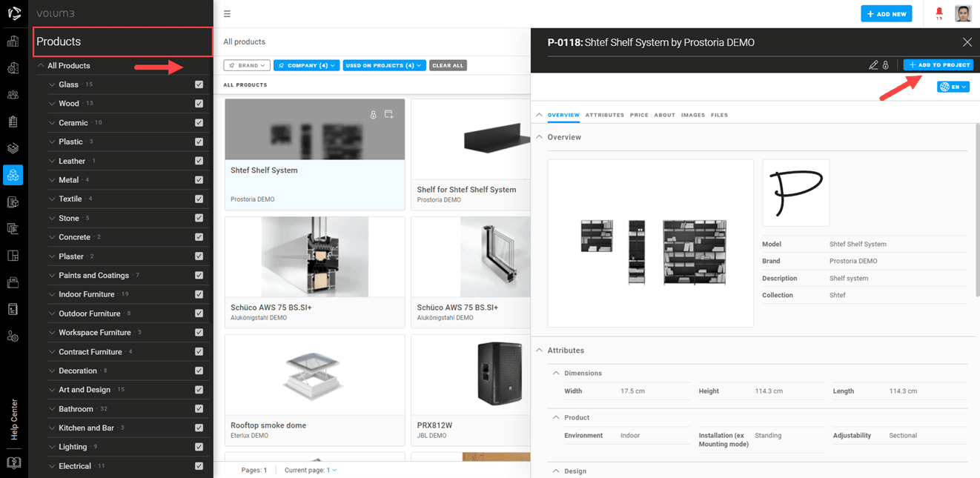The width and height of the screenshot is (980, 478).
Task: Toggle the Metal category checkbox
Action: (199, 180)
